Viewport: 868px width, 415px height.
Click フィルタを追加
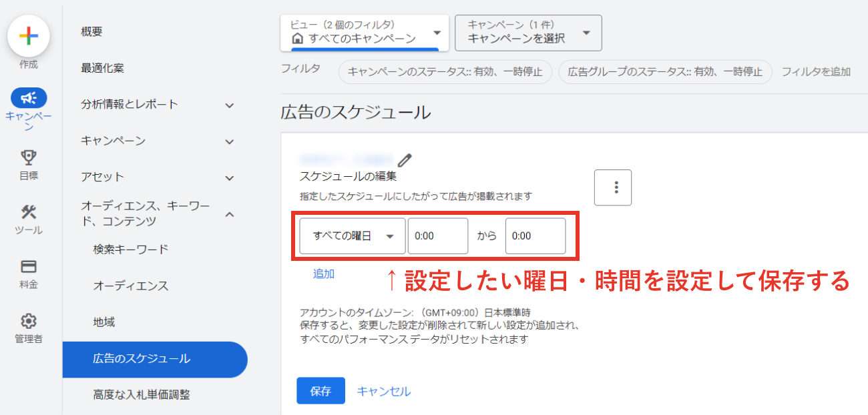[x=816, y=72]
